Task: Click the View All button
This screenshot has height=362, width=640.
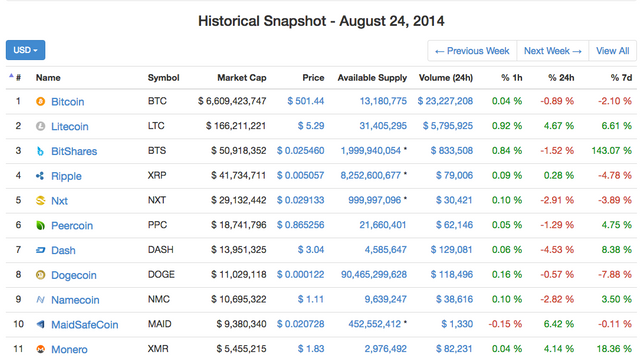Action: [612, 51]
